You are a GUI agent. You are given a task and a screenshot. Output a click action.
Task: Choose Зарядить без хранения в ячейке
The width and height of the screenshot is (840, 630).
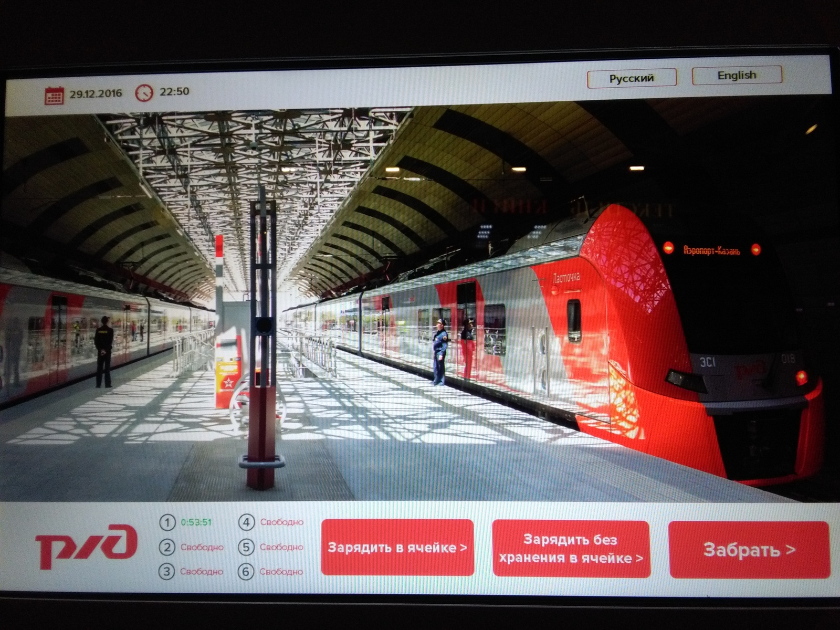(571, 549)
